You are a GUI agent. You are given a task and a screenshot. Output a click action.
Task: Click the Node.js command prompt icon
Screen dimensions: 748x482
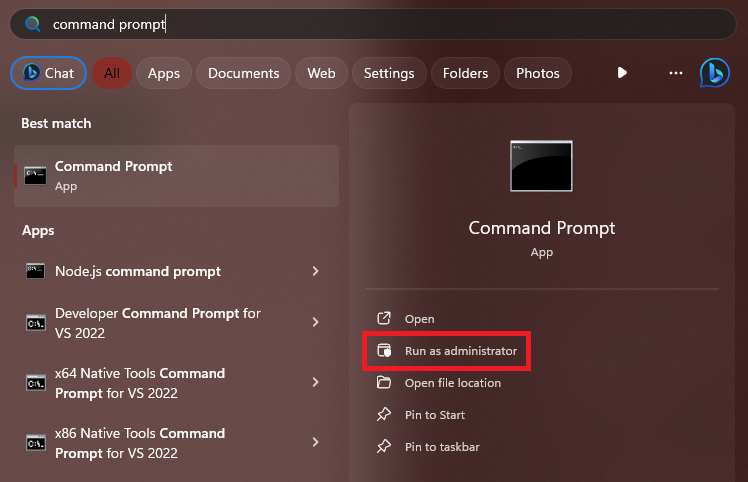click(x=36, y=271)
